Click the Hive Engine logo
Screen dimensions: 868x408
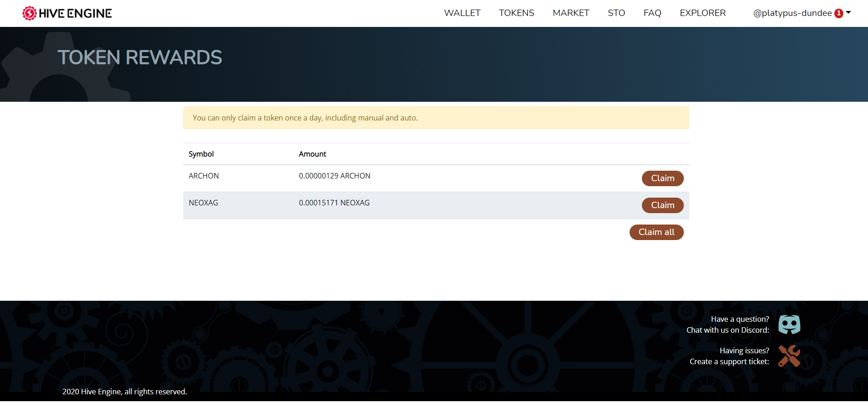coord(67,13)
